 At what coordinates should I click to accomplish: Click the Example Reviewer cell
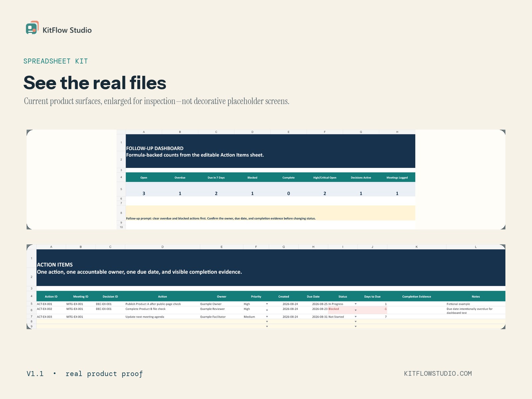[x=221, y=310]
